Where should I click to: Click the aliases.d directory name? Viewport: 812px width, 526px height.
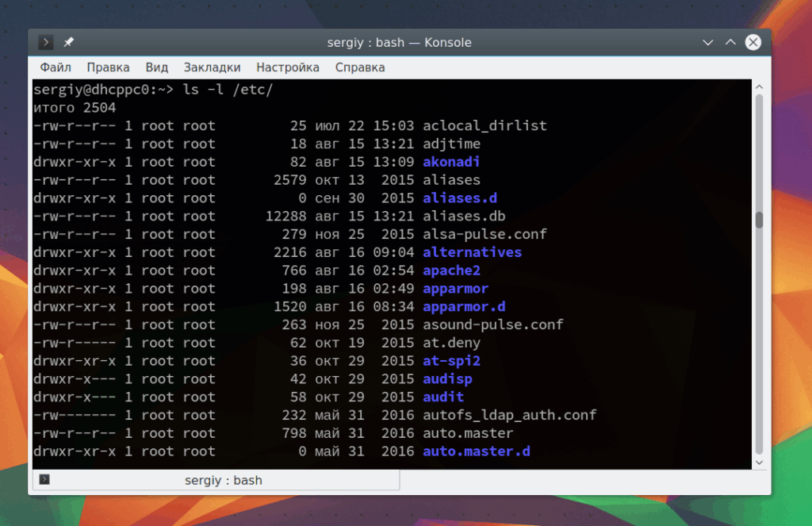tap(460, 198)
